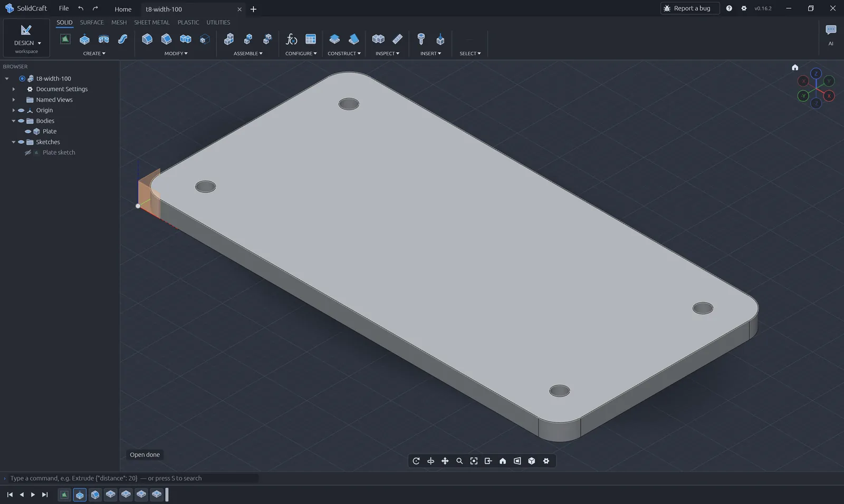Image resolution: width=844 pixels, height=504 pixels.
Task: Select the Pan tool in navigation bar
Action: click(445, 461)
